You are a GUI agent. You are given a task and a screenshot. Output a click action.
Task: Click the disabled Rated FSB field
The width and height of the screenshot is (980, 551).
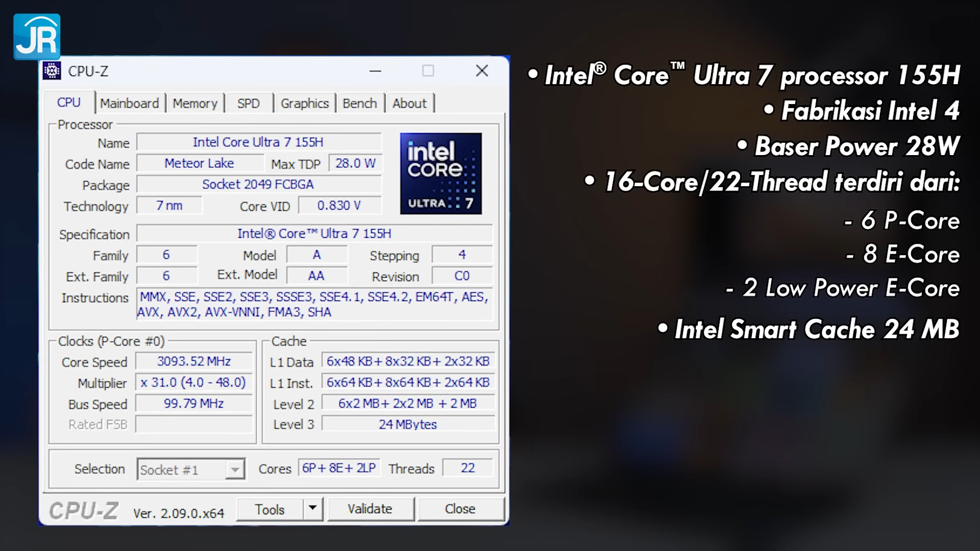[193, 424]
